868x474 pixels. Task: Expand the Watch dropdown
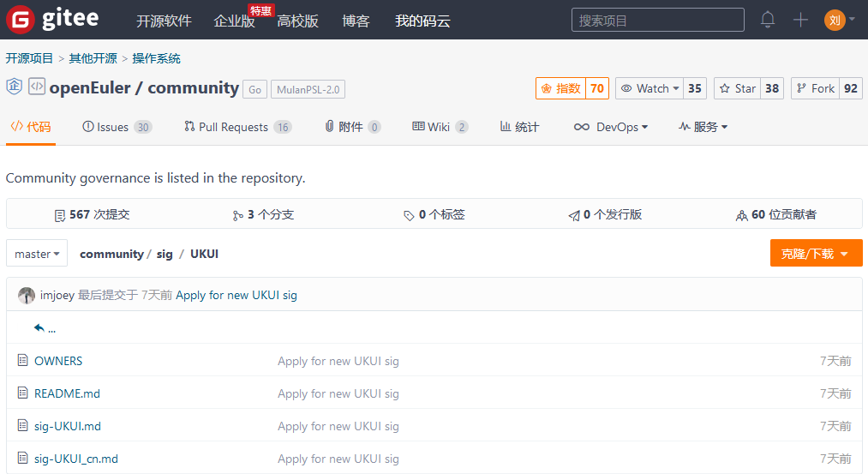[650, 88]
